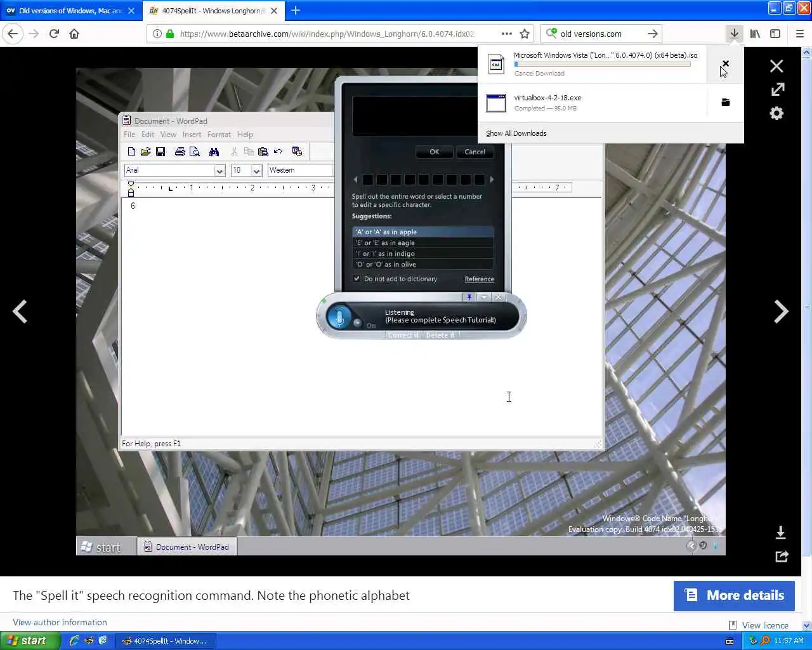The width and height of the screenshot is (812, 650).
Task: Expand image to full screen
Action: pyautogui.click(x=778, y=90)
